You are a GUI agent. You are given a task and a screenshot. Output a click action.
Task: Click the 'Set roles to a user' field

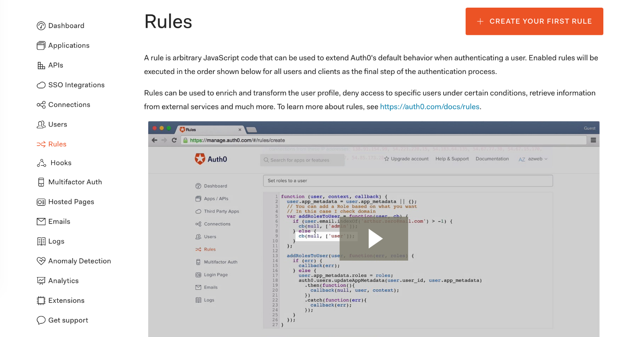tap(408, 181)
